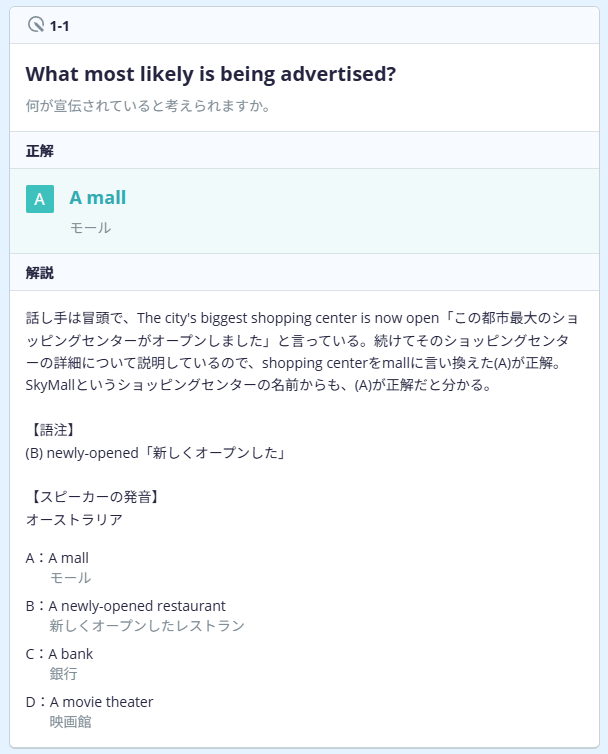
Task: Click the 解説 section header
Action: 40,272
